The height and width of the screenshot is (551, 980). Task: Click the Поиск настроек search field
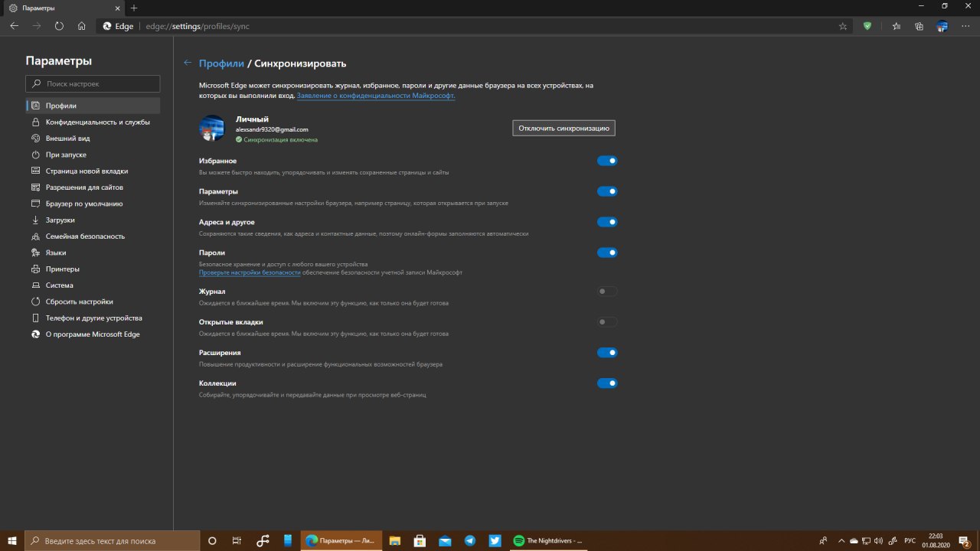93,83
